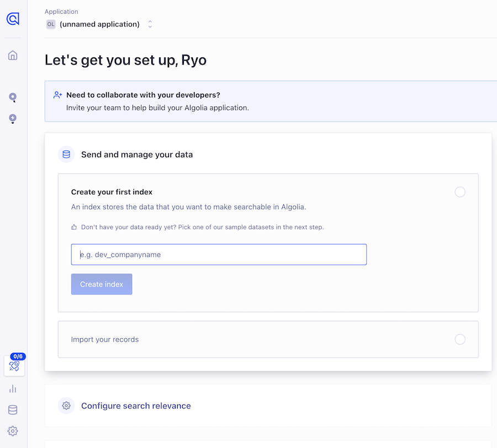Open the Data sources database sidebar icon
Screen dimensions: 497x448
click(x=13, y=410)
